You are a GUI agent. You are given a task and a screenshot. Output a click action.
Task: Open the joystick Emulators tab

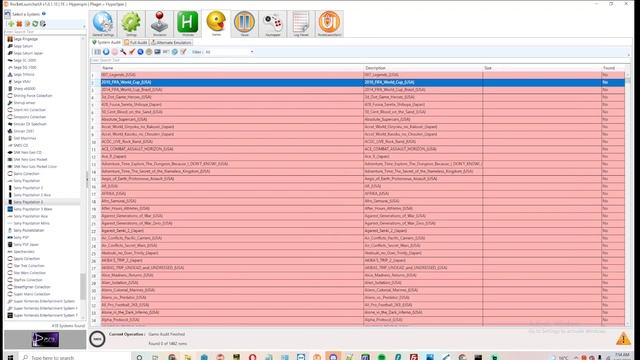(159, 24)
